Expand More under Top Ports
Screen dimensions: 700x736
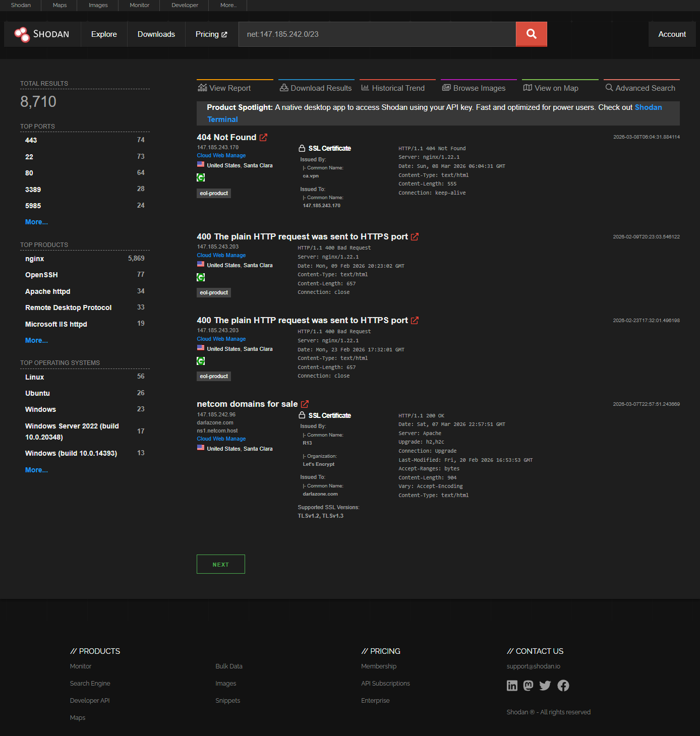[36, 222]
